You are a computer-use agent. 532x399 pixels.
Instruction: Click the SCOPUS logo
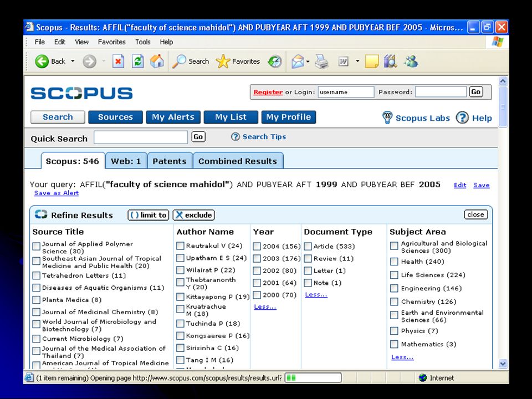pyautogui.click(x=82, y=93)
